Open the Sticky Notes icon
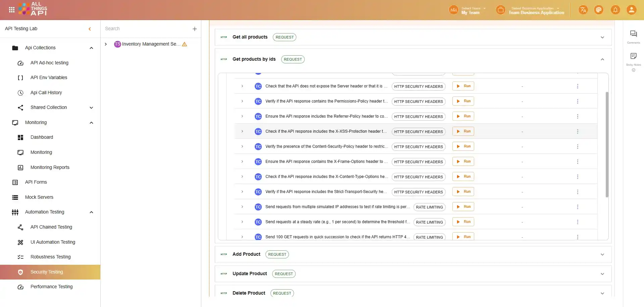 [633, 56]
